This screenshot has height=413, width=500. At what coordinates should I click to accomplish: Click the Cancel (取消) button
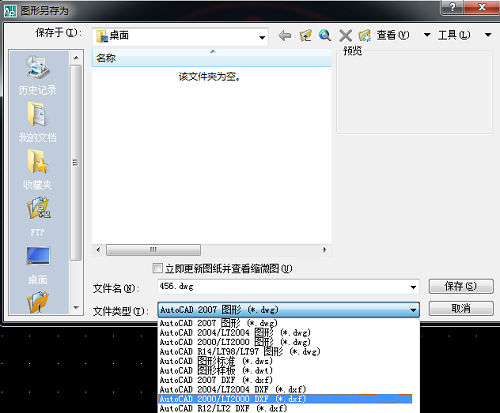click(461, 308)
